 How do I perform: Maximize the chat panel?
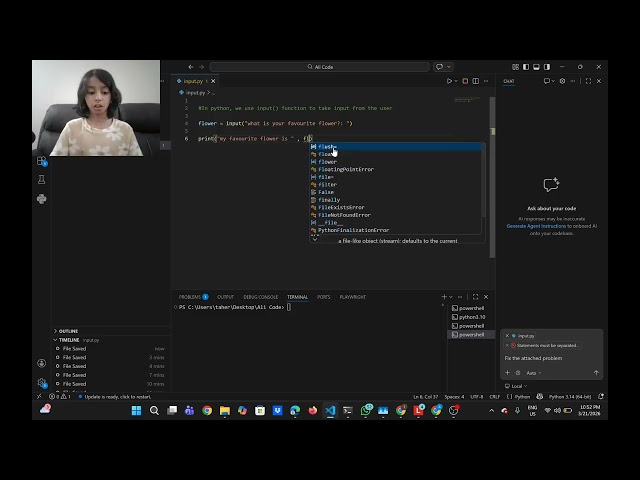tap(588, 81)
